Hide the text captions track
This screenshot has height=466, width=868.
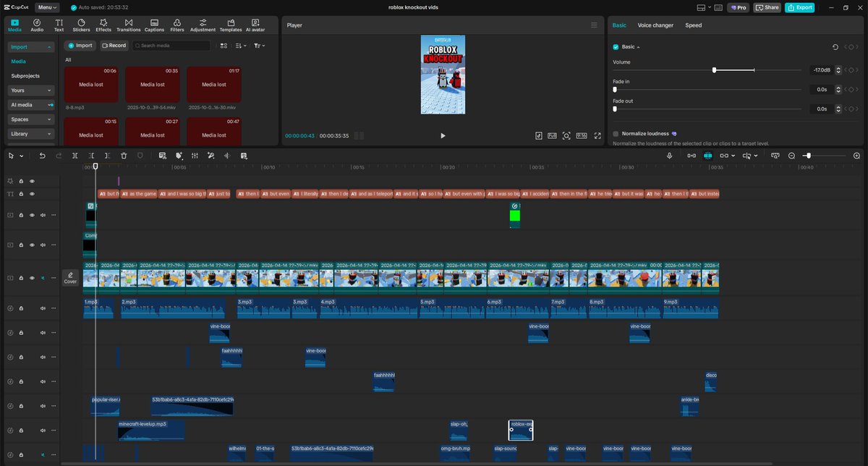coord(32,194)
